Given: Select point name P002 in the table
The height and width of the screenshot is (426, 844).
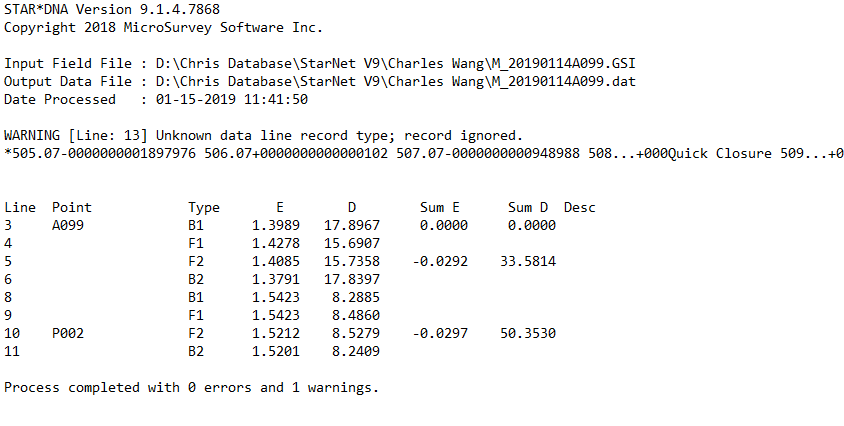Looking at the screenshot, I should tap(68, 333).
